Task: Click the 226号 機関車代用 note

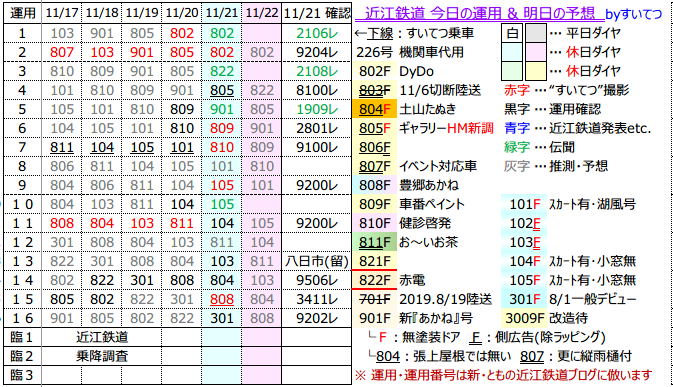Action: coord(410,52)
